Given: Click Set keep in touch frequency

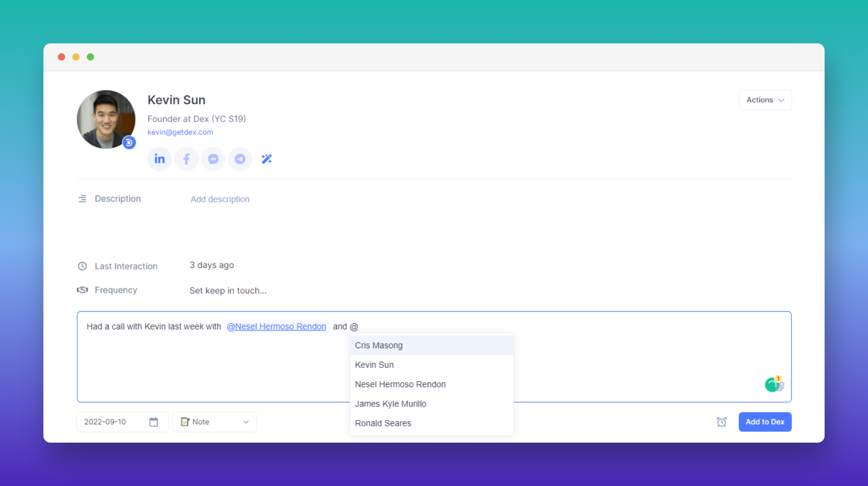Looking at the screenshot, I should [228, 290].
